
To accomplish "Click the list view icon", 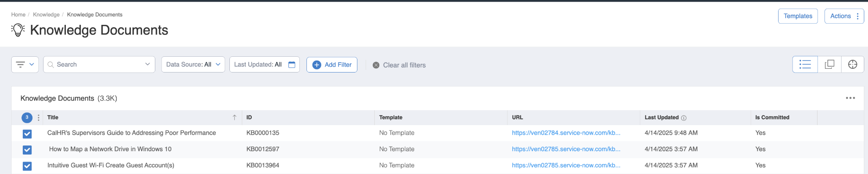I will (805, 64).
